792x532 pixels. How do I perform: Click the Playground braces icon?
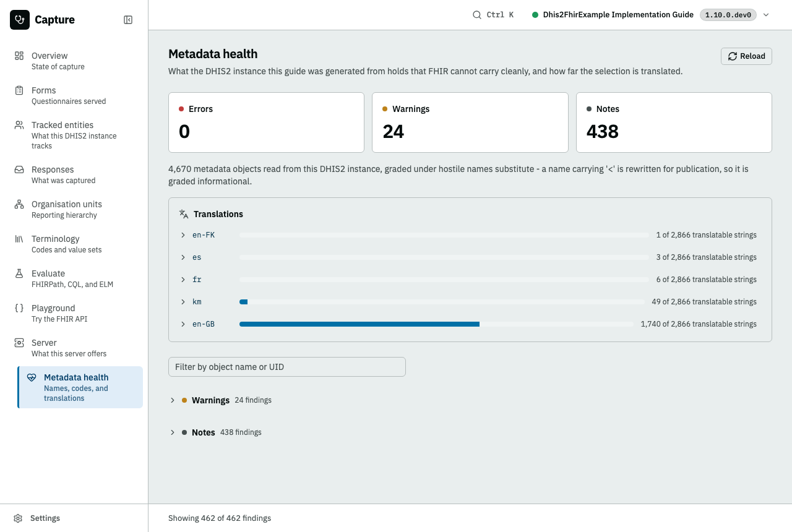19,308
